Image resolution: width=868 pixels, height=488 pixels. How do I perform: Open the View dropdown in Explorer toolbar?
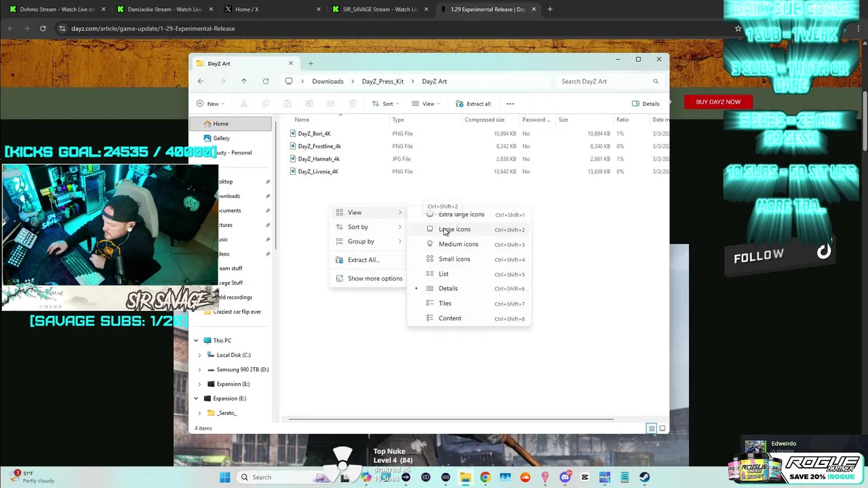coord(426,104)
